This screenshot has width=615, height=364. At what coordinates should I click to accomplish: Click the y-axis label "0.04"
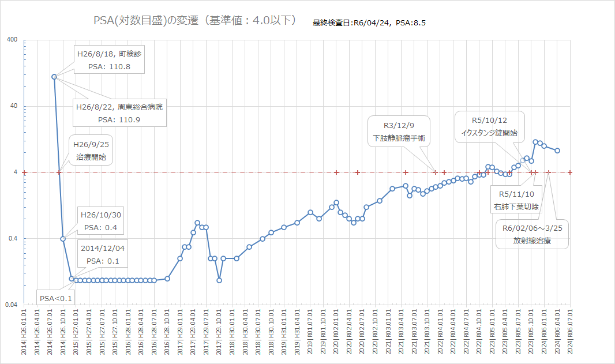pos(12,305)
